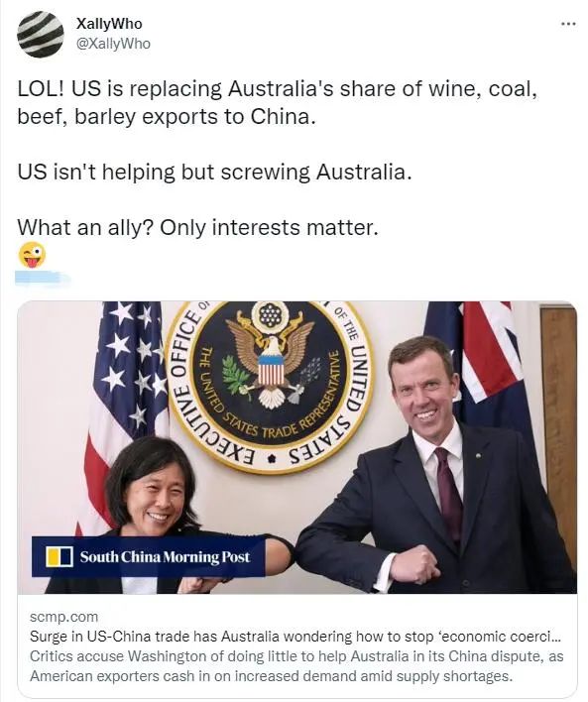Open headline 'Surge in US-China trade' link
This screenshot has width=588, height=702.
(295, 637)
